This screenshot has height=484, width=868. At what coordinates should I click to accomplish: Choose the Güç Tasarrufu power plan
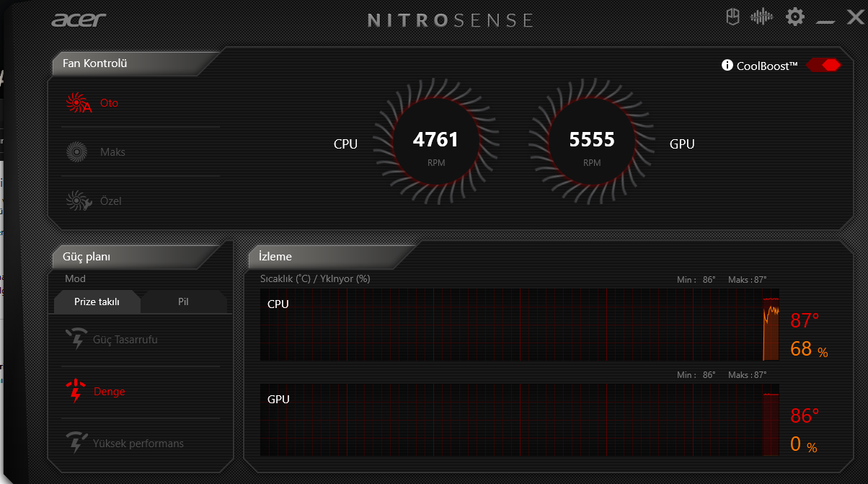pos(141,339)
